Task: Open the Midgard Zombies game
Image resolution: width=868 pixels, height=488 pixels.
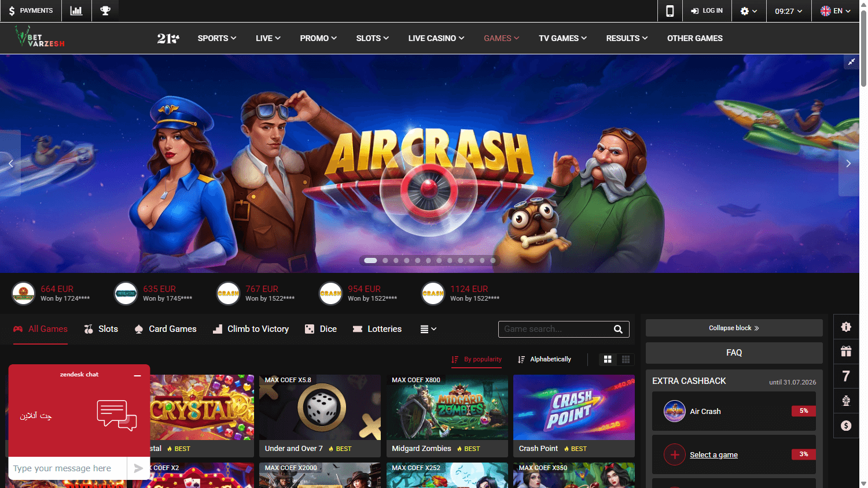Action: [447, 416]
